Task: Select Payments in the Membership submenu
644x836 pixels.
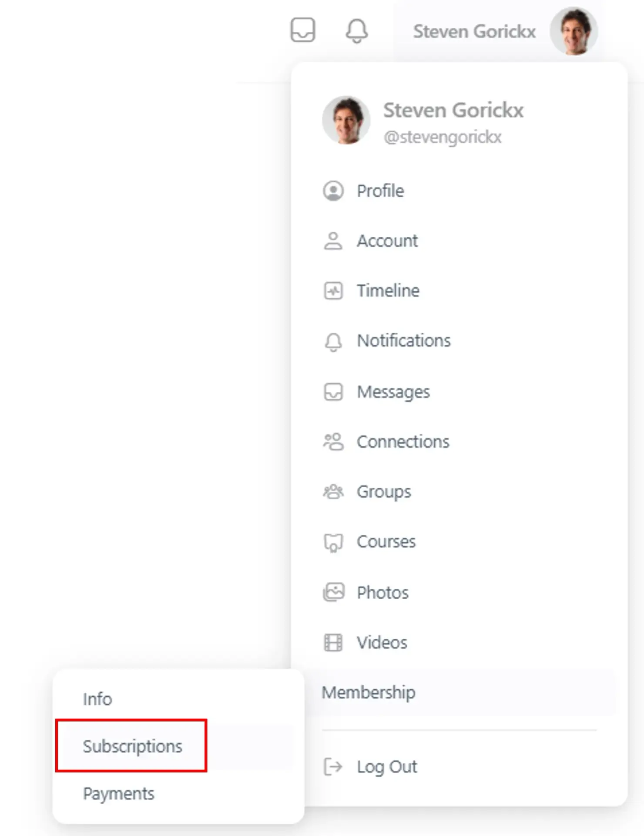Action: coord(119,794)
